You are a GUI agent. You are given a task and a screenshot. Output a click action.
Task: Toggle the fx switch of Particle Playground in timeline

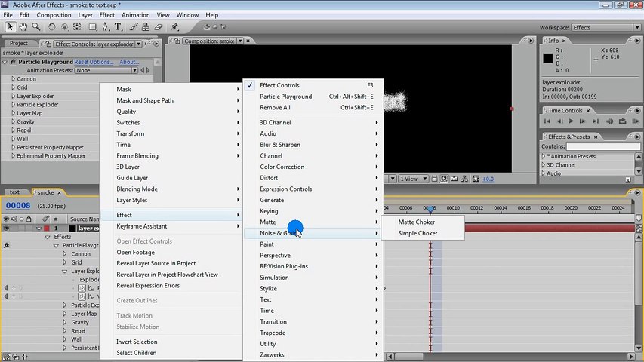coord(7,245)
